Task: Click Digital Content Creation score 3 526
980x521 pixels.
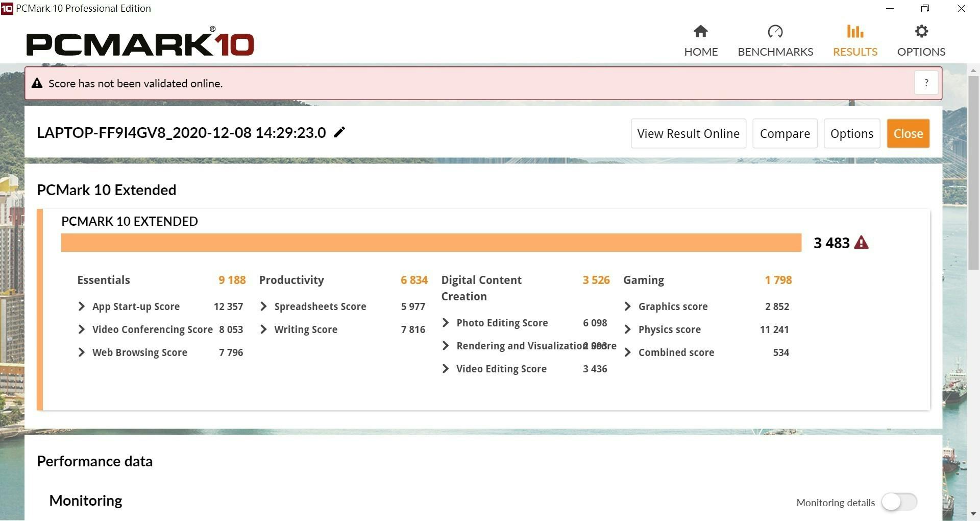Action: coord(596,280)
